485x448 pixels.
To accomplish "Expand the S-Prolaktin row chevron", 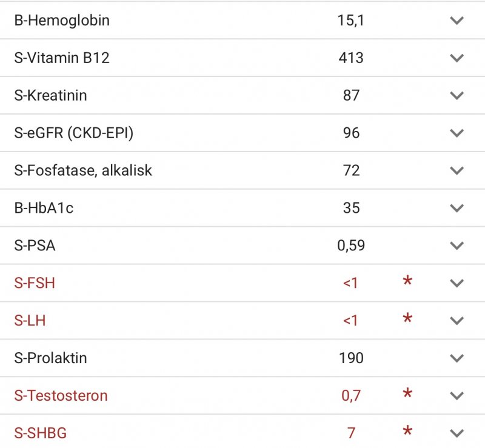I will coord(457,358).
